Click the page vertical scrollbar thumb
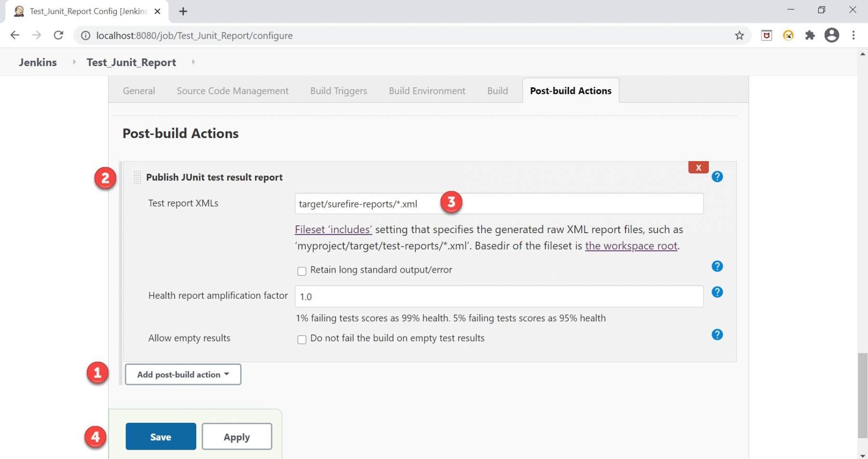Screen dimensions: 868x459 (863, 396)
